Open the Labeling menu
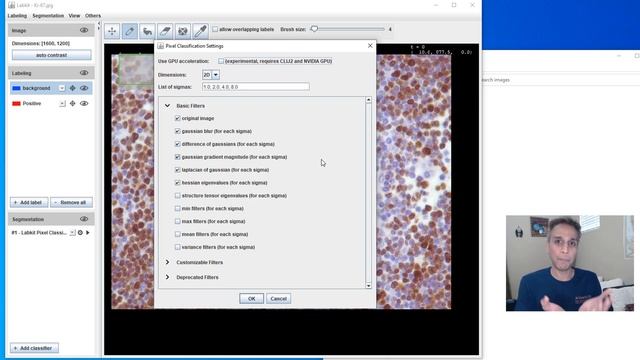640x360 pixels. point(17,16)
